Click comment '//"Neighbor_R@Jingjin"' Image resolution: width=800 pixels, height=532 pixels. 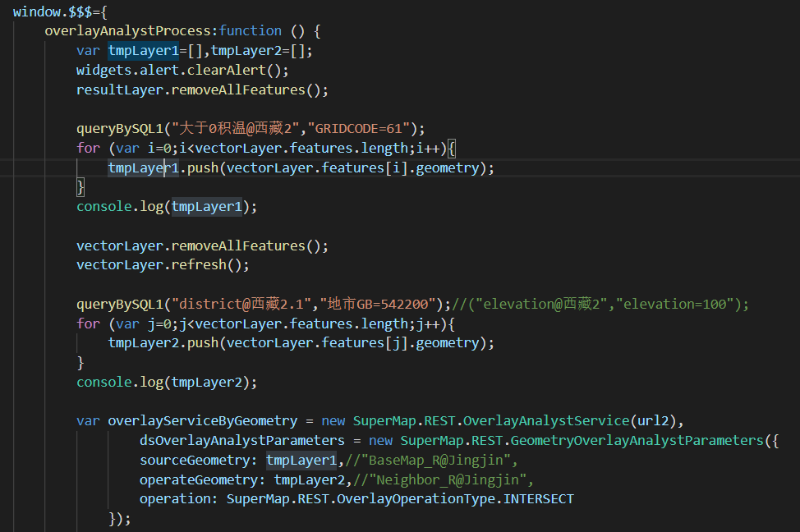[x=439, y=480]
